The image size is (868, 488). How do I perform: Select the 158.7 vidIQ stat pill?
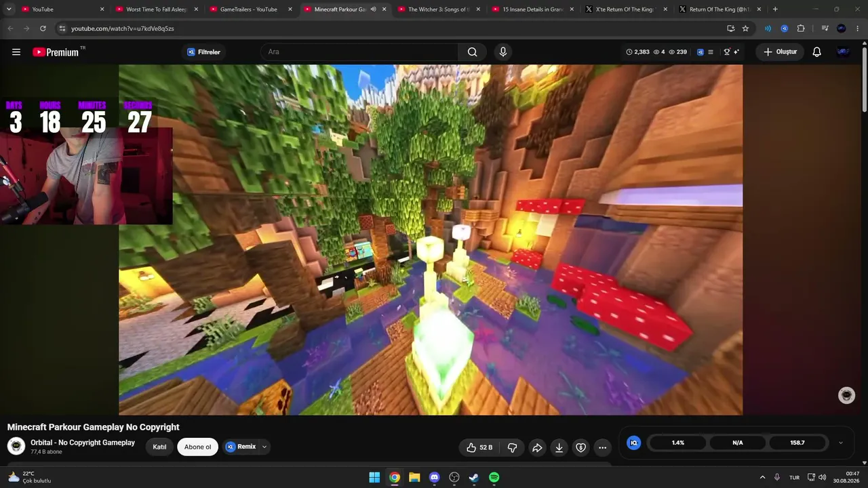pos(797,443)
